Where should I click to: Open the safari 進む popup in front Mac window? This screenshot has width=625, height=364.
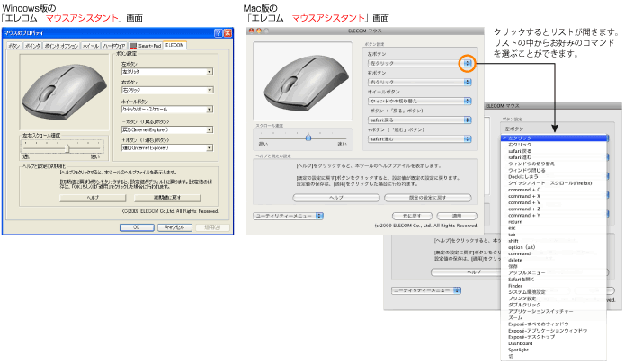[x=419, y=139]
